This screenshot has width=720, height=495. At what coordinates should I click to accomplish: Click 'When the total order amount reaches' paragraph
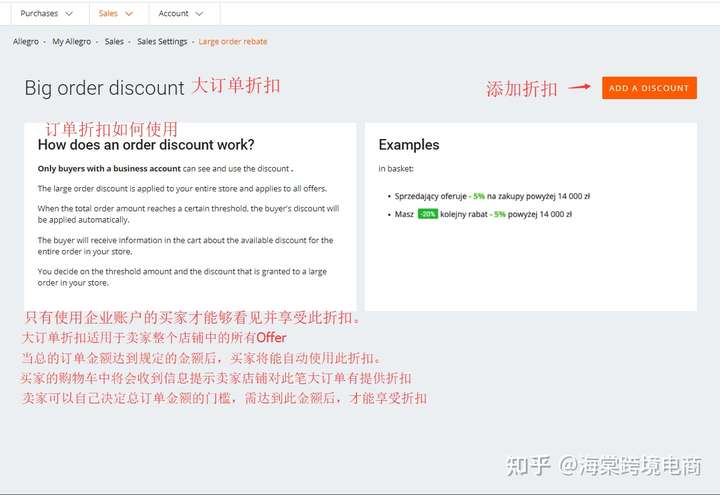click(x=188, y=214)
